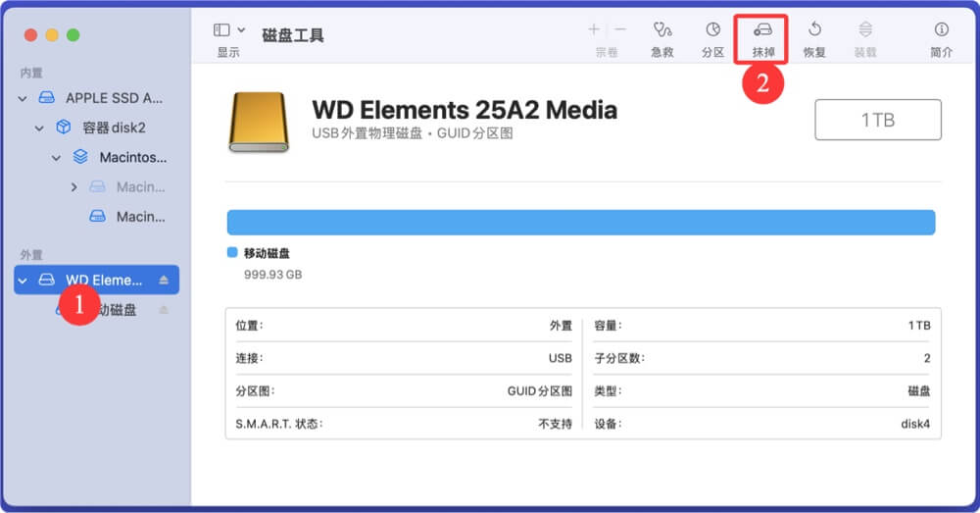Open the 分区 (Partition) tool
The height and width of the screenshot is (513, 980).
[712, 30]
